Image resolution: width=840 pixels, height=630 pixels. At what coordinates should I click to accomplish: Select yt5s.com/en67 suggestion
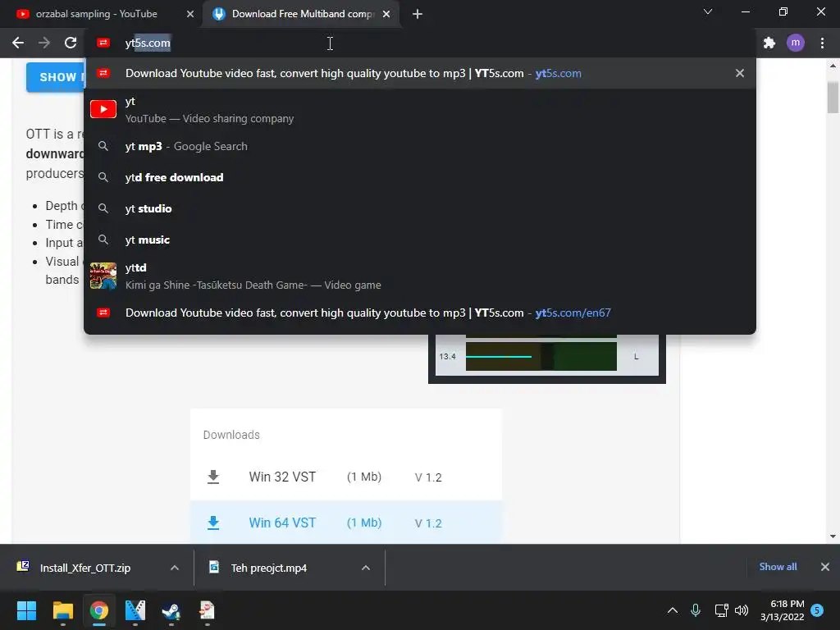pos(419,313)
